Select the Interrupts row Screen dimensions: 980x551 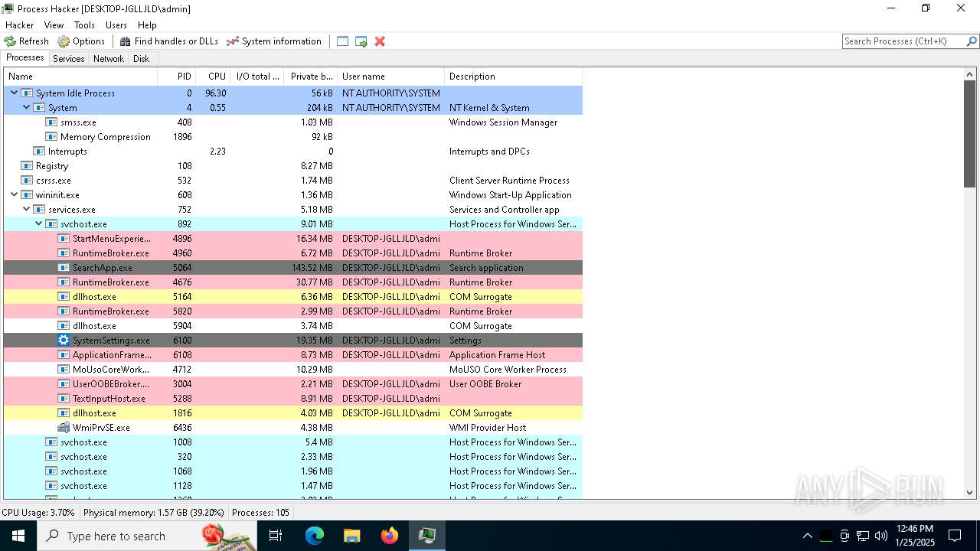pyautogui.click(x=293, y=152)
